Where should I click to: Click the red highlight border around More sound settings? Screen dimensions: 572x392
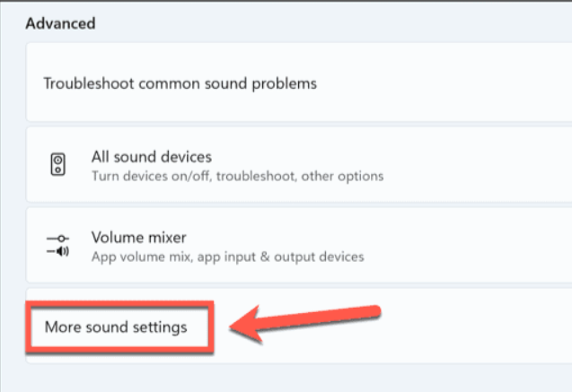tap(117, 303)
